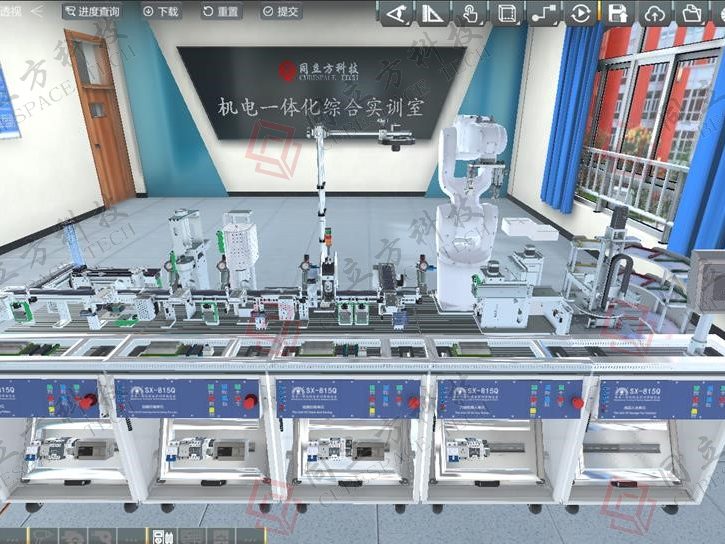Click the highlighted component icon in bottom bar
Image resolution: width=725 pixels, height=544 pixels.
click(x=164, y=536)
